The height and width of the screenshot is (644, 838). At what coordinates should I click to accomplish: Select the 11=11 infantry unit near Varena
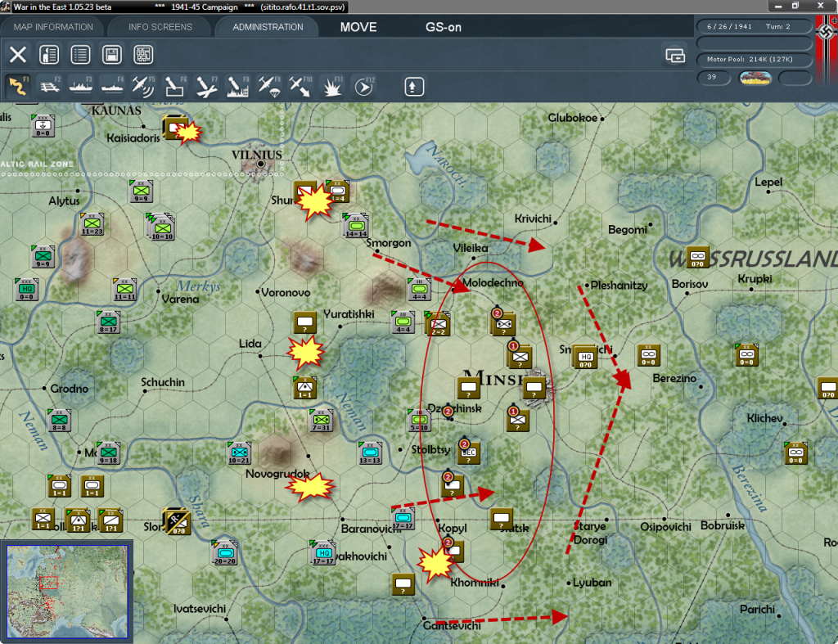(124, 290)
